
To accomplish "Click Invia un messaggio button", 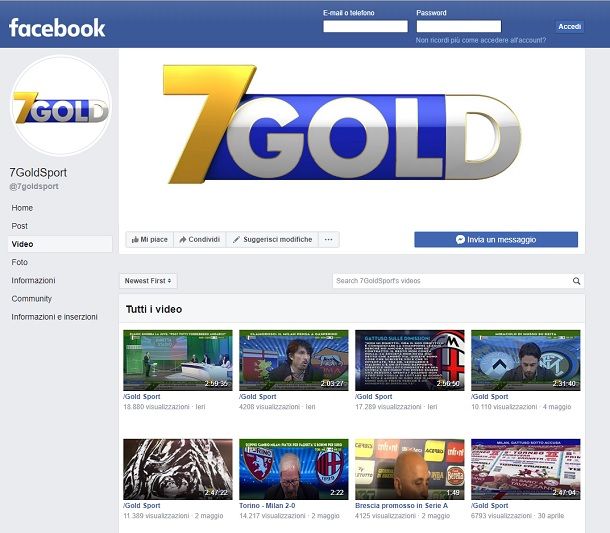I will [496, 240].
